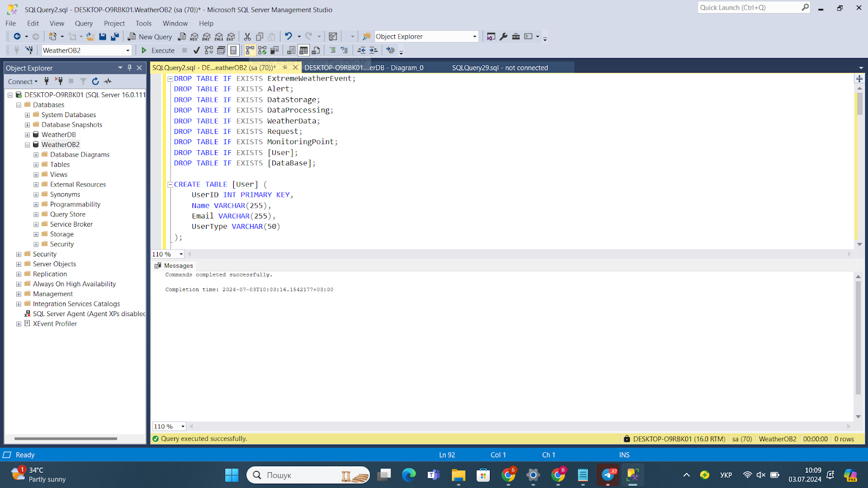Viewport: 868px width, 488px height.
Task: Uncomment the selected lines
Action: [344, 50]
